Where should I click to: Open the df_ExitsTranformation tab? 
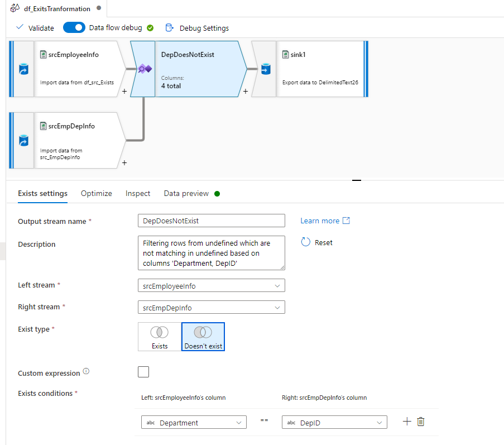57,9
